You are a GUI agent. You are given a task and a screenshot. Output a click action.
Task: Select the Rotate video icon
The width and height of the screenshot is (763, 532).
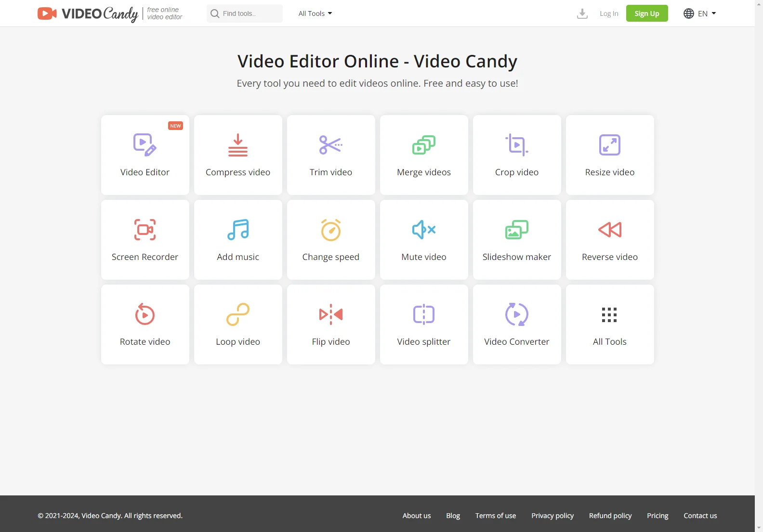(145, 314)
